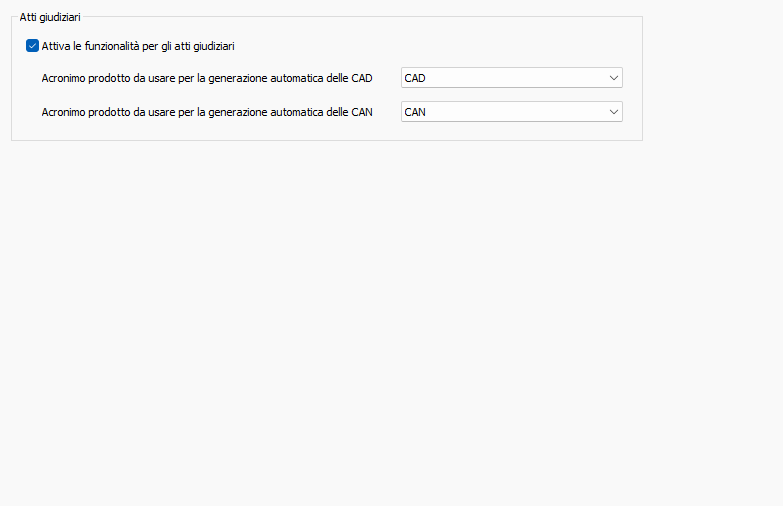Focus the first acronimo combo box field

[512, 78]
